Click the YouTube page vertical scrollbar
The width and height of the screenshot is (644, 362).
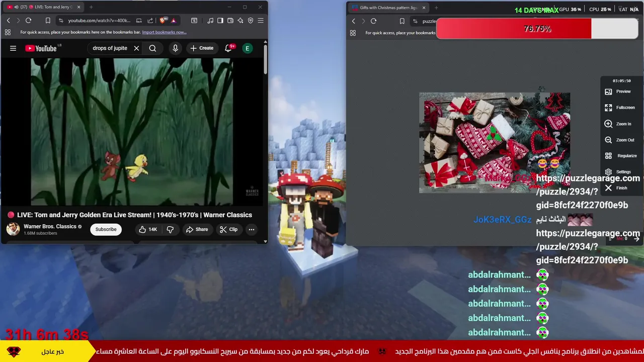coord(265,60)
